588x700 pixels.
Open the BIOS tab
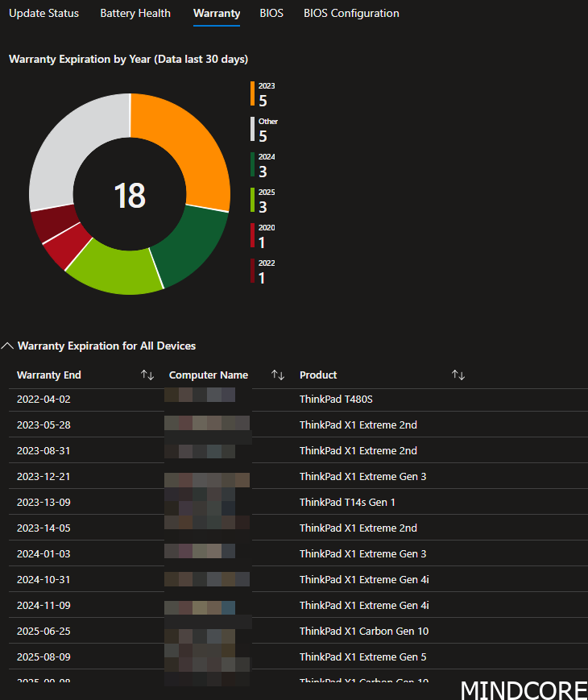pyautogui.click(x=271, y=14)
